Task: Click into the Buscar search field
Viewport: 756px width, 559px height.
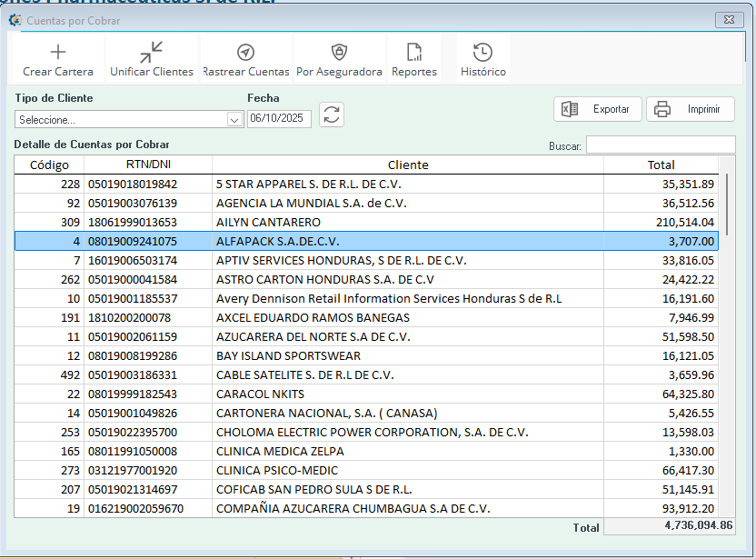Action: (660, 145)
